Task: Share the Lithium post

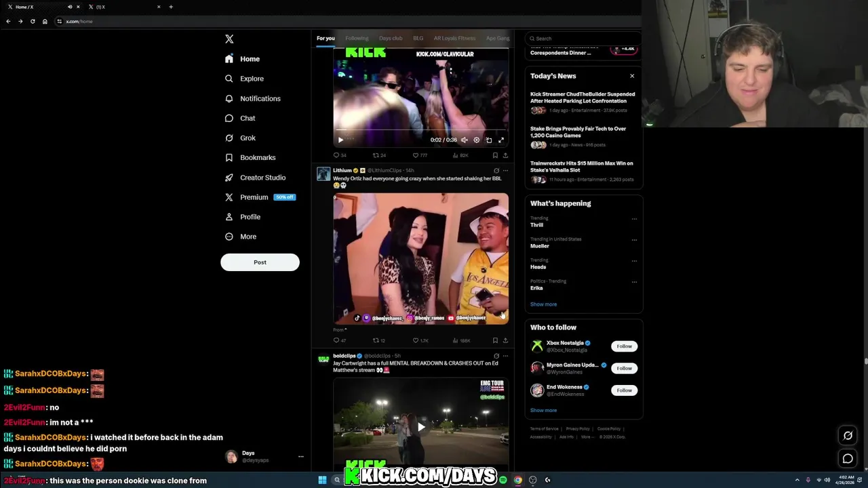Action: pos(505,340)
